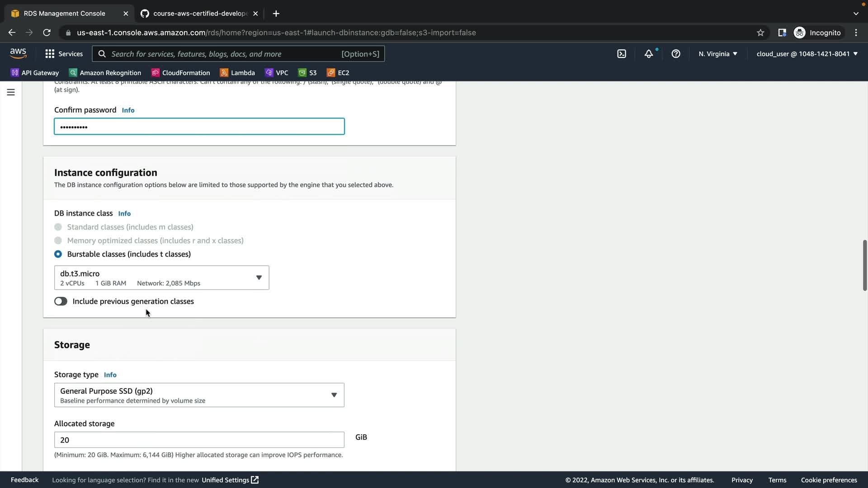Screen dimensions: 868x488
Task: Select Standard classes radio option
Action: pos(58,227)
